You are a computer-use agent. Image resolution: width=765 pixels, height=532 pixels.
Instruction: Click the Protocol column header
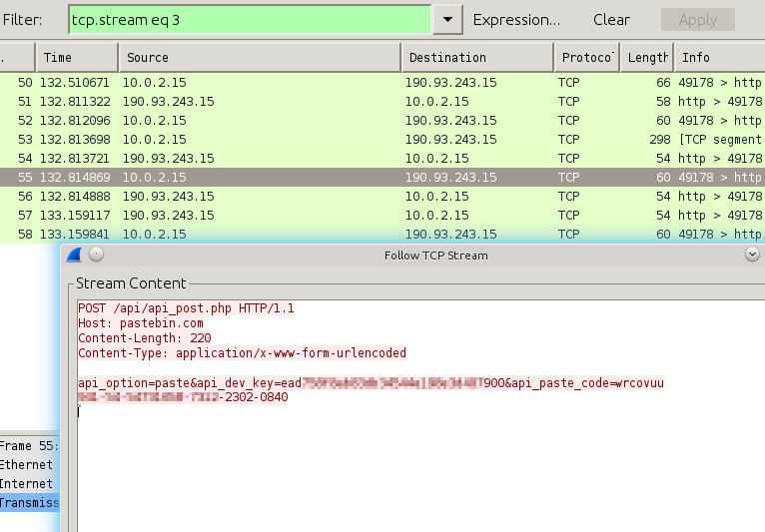pyautogui.click(x=586, y=57)
